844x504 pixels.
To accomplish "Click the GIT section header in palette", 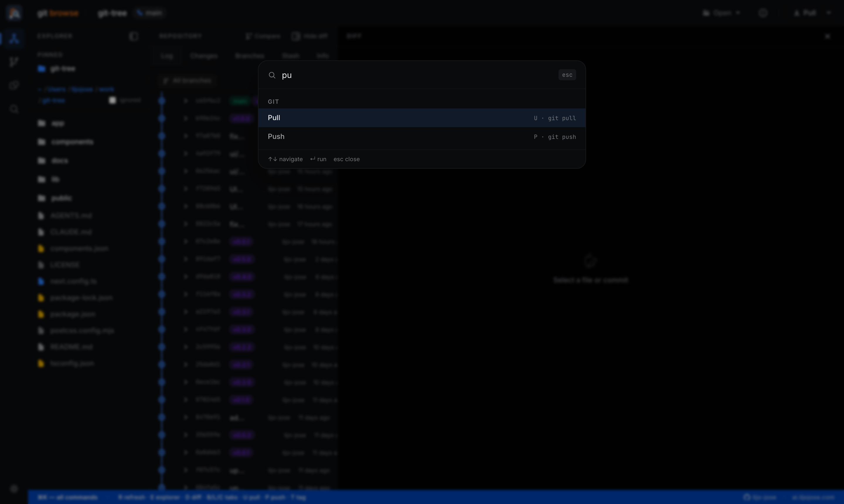I will click(273, 102).
